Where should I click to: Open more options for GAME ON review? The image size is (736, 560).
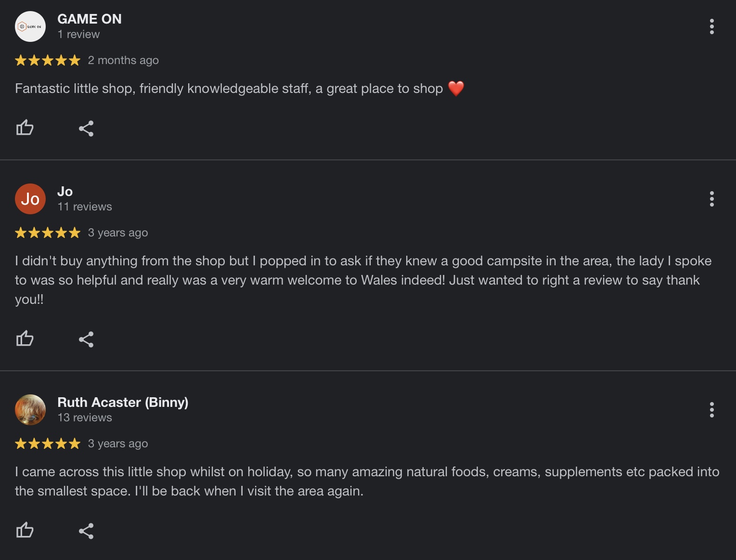click(x=711, y=26)
